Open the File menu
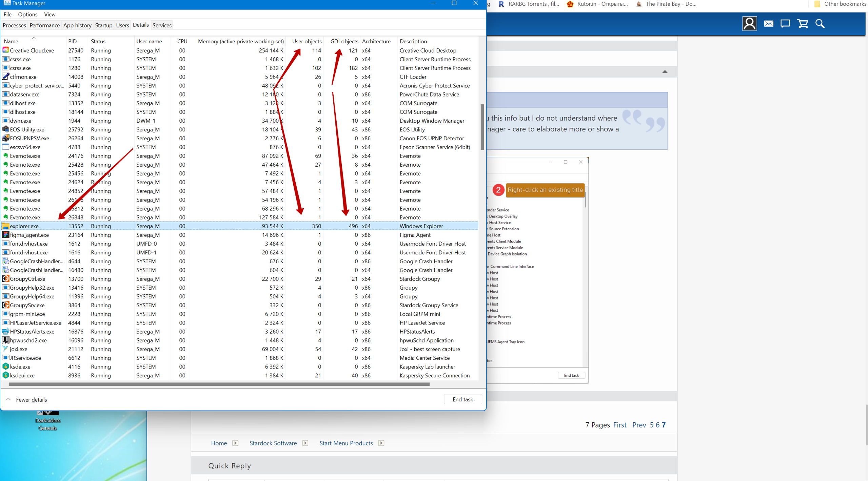 pyautogui.click(x=7, y=15)
